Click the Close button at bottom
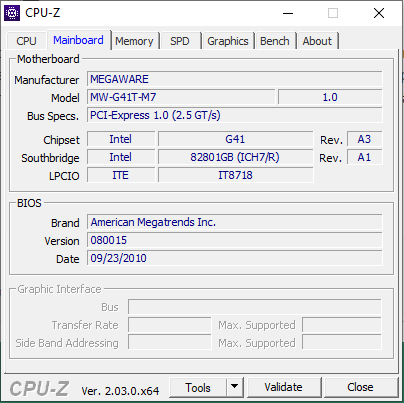The width and height of the screenshot is (404, 403). [x=360, y=387]
